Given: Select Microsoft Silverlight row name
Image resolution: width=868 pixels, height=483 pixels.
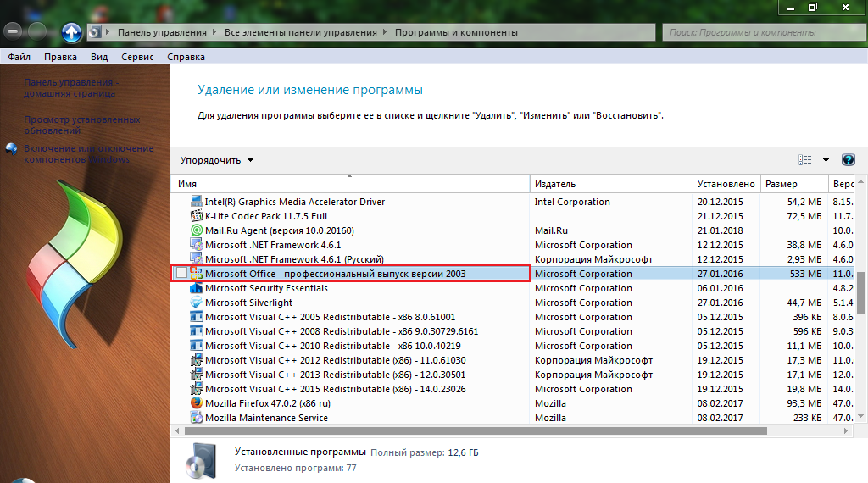Looking at the screenshot, I should click(248, 303).
